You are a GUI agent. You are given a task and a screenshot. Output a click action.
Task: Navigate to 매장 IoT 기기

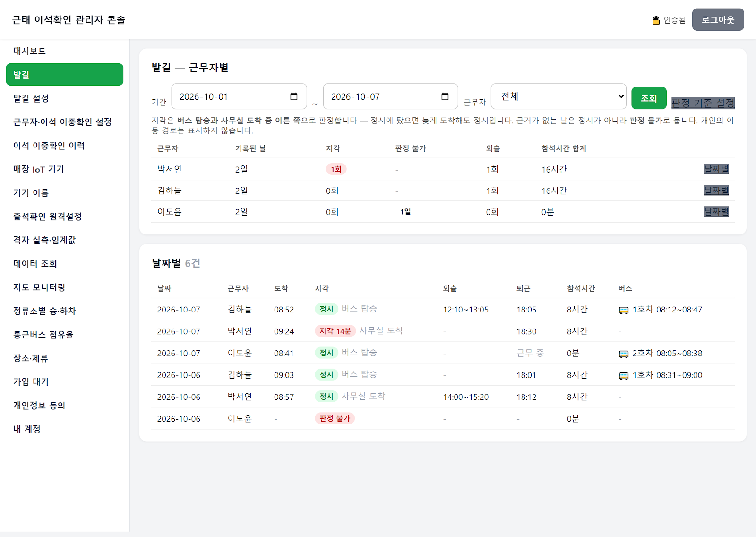[65, 169]
